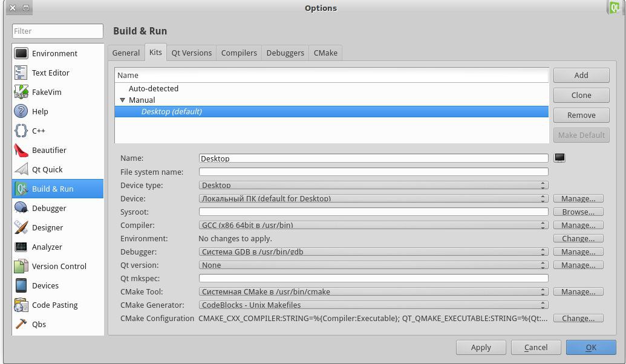Click the OK button
Viewport: 626px width, 364px height.
591,347
